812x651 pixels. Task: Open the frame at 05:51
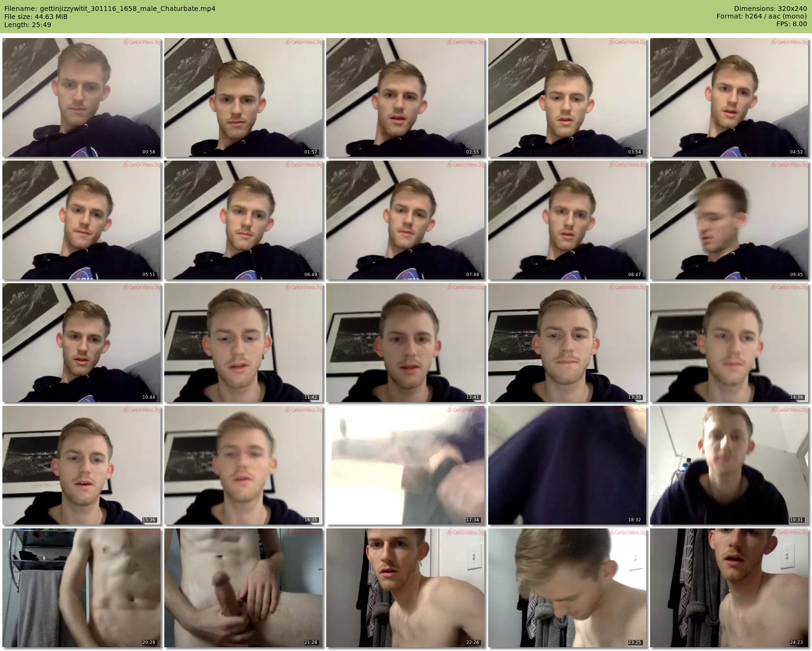point(82,220)
